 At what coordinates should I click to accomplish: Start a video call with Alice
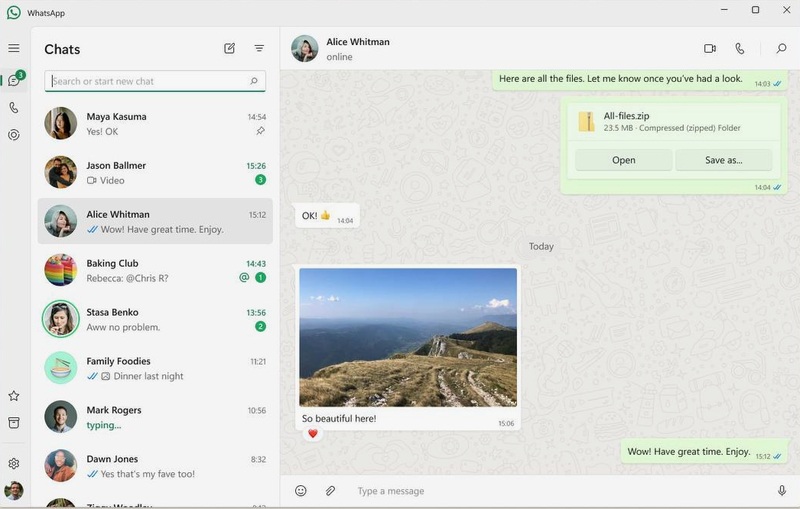pyautogui.click(x=710, y=48)
